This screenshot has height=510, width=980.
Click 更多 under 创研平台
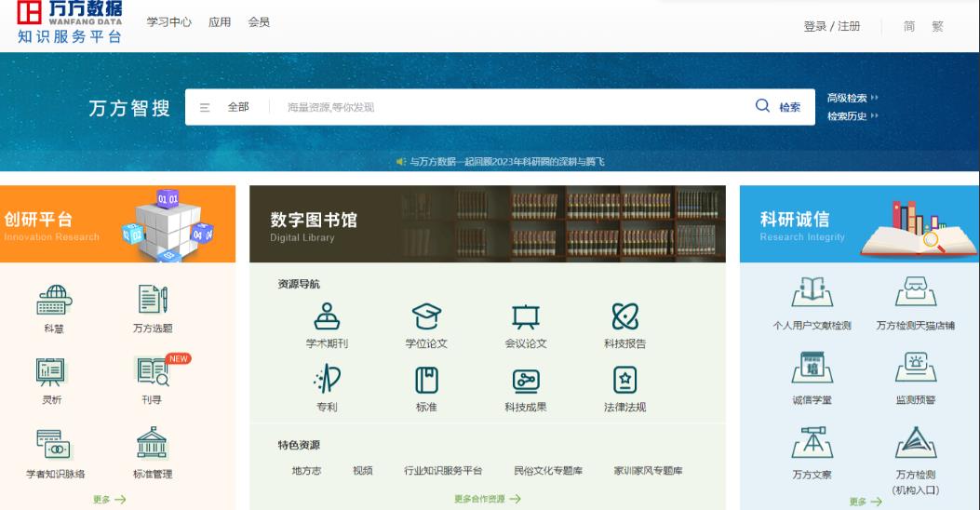coord(110,500)
